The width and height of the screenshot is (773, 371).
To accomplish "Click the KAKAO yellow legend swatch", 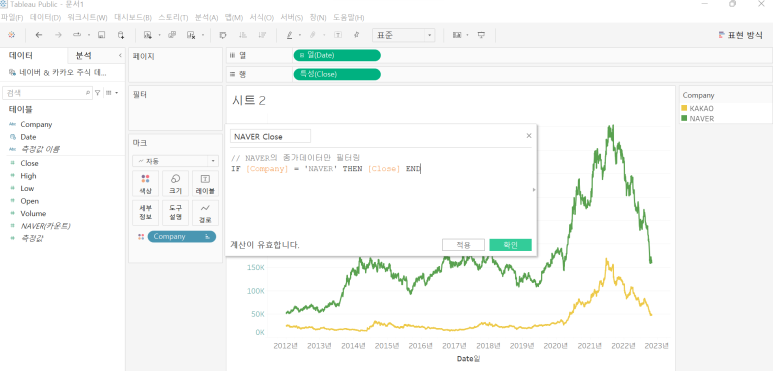I will point(684,108).
